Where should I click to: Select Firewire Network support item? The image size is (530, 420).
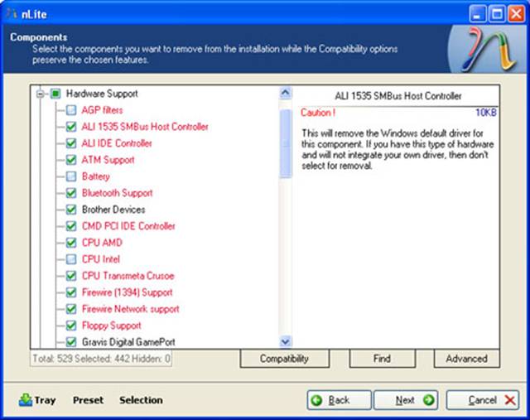pos(130,309)
